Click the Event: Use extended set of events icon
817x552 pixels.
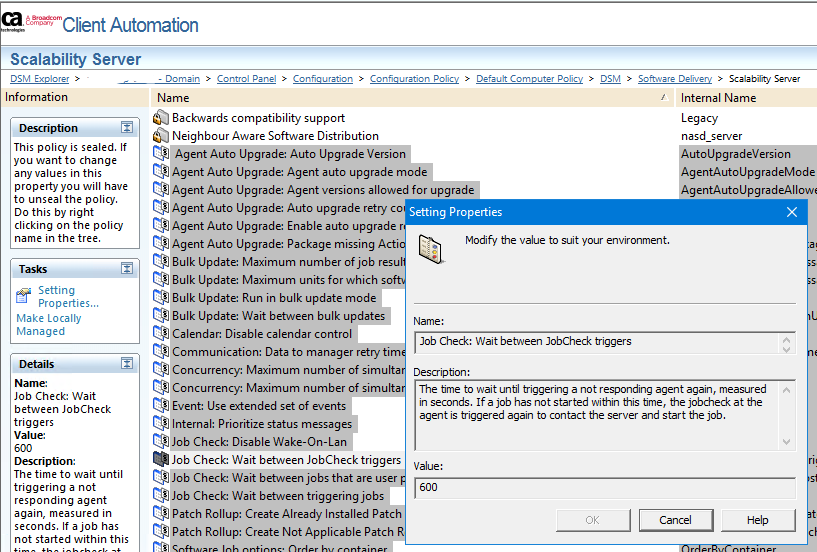(161, 406)
